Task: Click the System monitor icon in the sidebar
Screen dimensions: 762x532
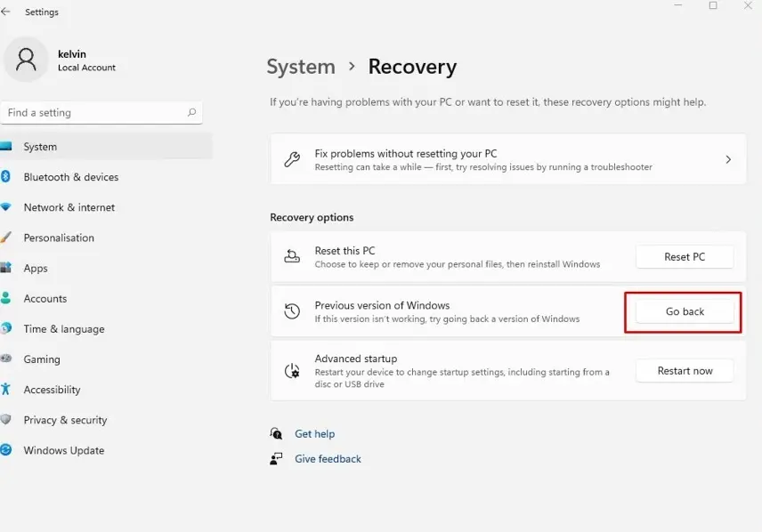Action: point(5,146)
